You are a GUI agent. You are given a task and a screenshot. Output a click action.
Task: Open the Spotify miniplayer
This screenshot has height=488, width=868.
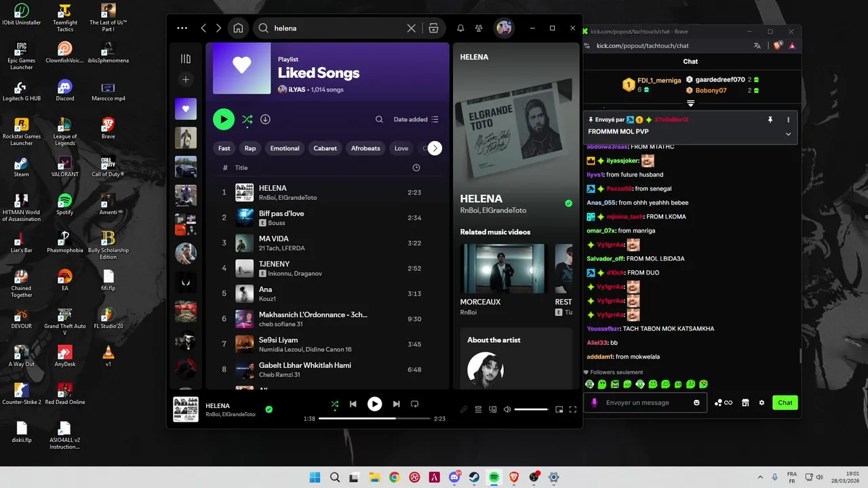coord(559,409)
